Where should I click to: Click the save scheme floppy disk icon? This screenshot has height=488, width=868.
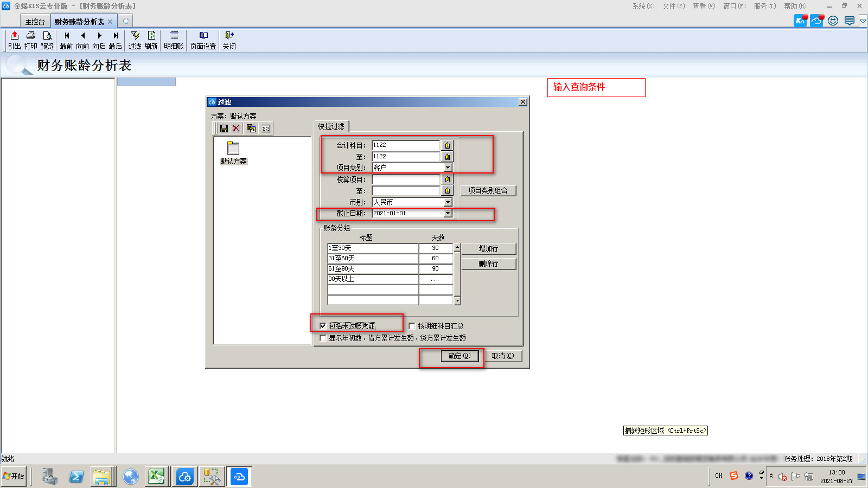coord(224,129)
